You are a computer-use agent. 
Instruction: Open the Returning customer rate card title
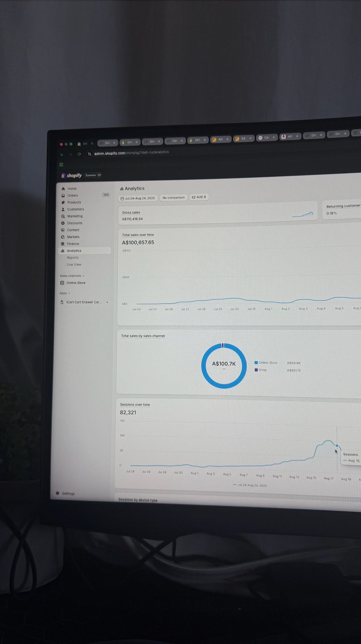[343, 206]
